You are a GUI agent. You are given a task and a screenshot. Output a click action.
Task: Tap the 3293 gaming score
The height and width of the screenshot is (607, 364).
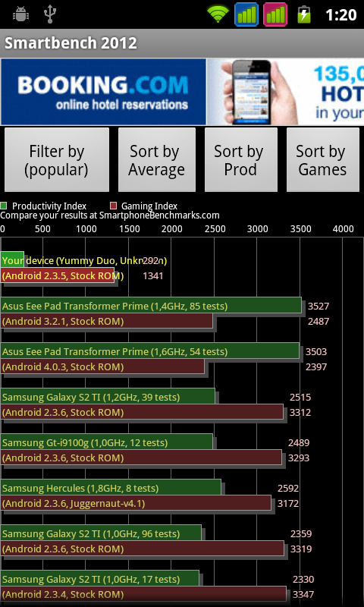point(299,458)
